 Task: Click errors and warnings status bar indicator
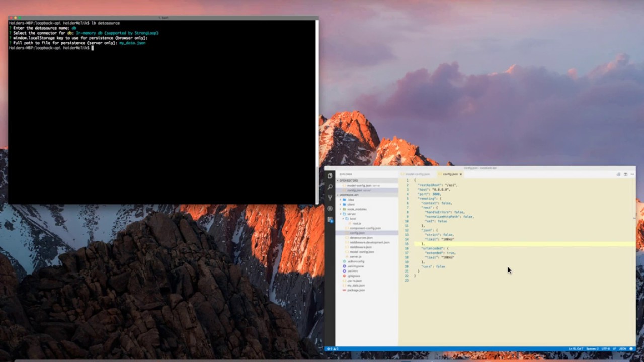(333, 348)
